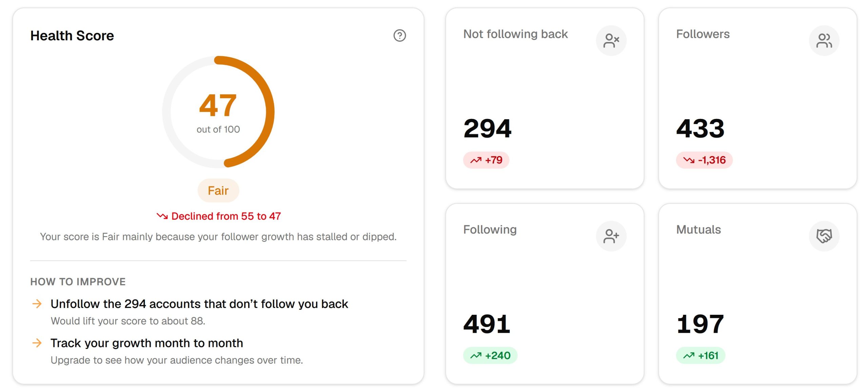Screen dimensions: 868x390
Task: Click the orange arrow beside Track your growth
Action: click(37, 343)
